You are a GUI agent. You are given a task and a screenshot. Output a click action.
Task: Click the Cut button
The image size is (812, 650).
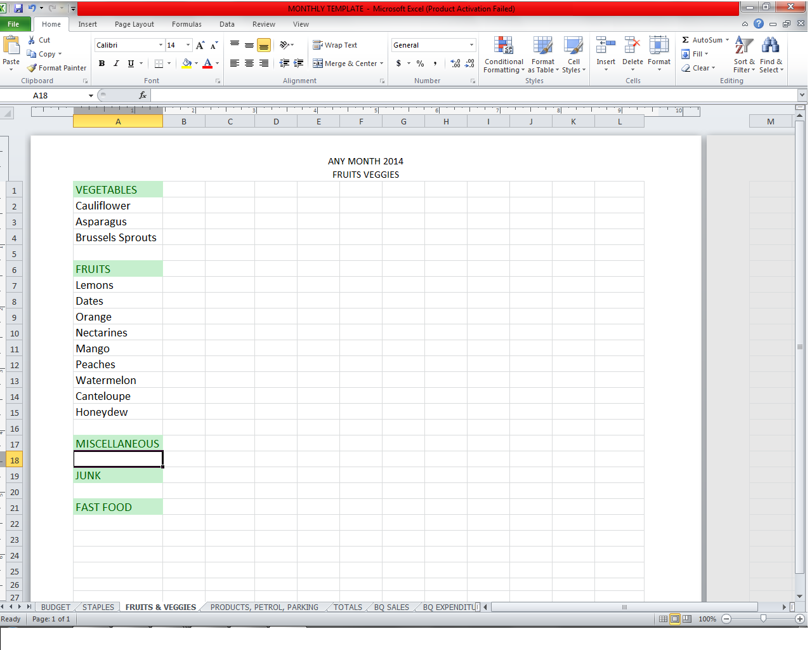point(39,40)
